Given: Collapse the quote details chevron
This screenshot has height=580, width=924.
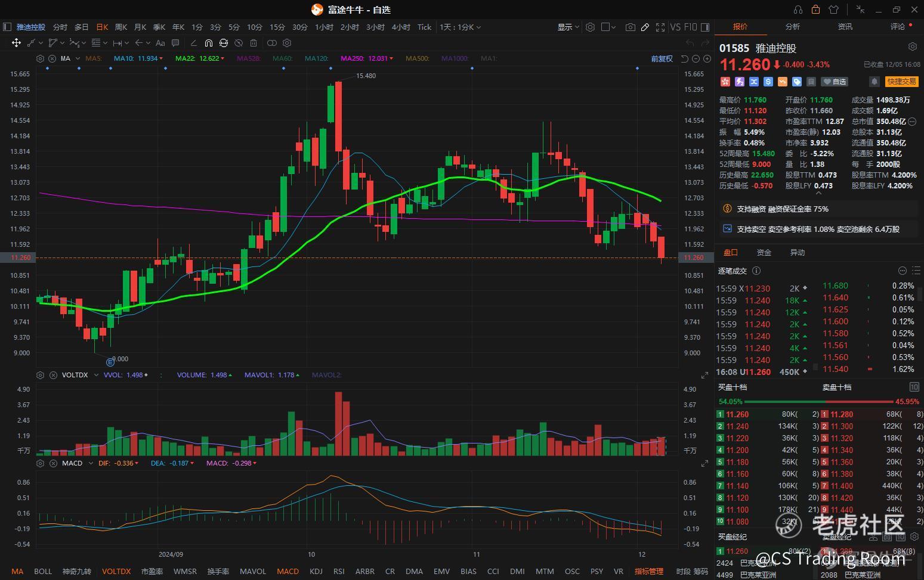Looking at the screenshot, I should click(818, 193).
